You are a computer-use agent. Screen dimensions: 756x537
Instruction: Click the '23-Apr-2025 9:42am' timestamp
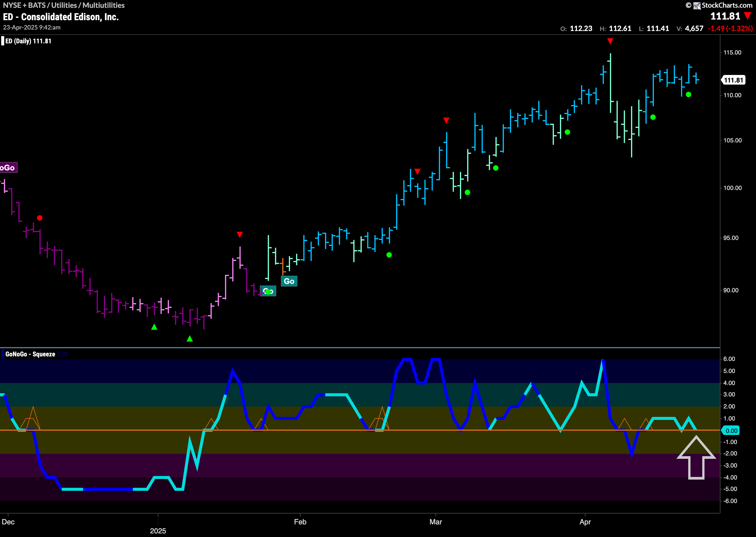coord(32,27)
